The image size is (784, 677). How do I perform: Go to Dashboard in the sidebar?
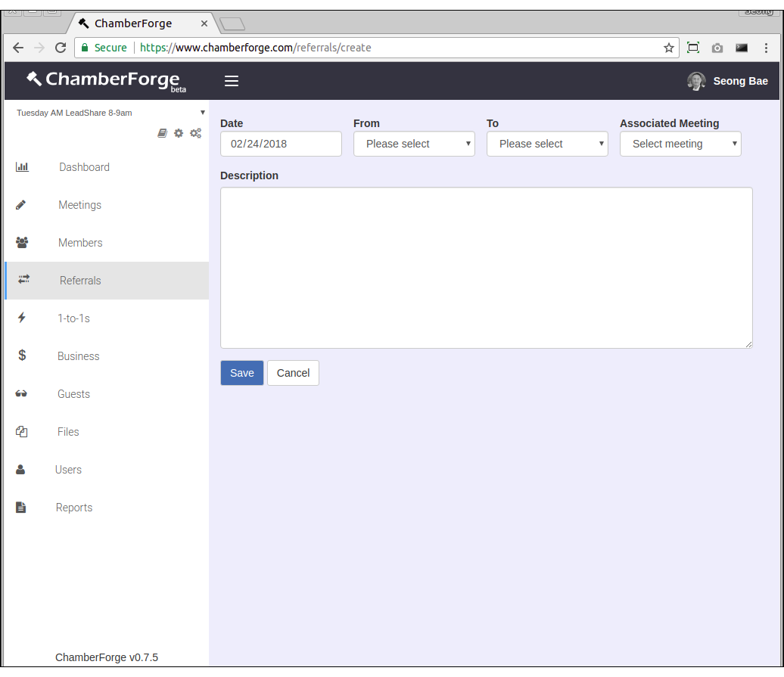[x=84, y=167]
